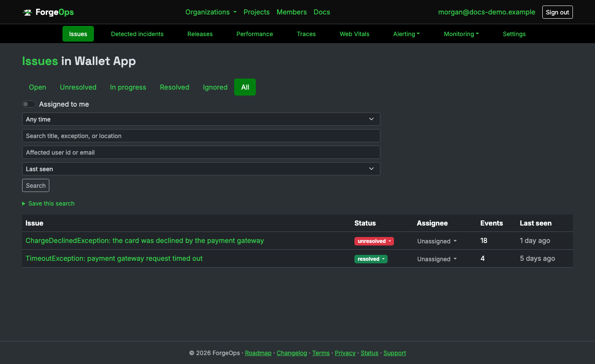Screen dimensions: 595x364
Task: Open the Last seen sort dropdown
Action: (201, 169)
